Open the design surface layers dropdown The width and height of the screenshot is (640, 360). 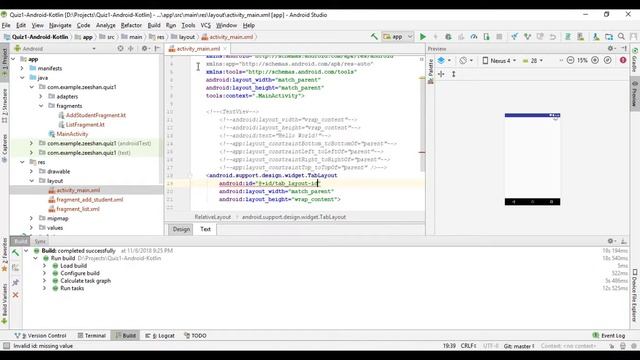pyautogui.click(x=444, y=60)
